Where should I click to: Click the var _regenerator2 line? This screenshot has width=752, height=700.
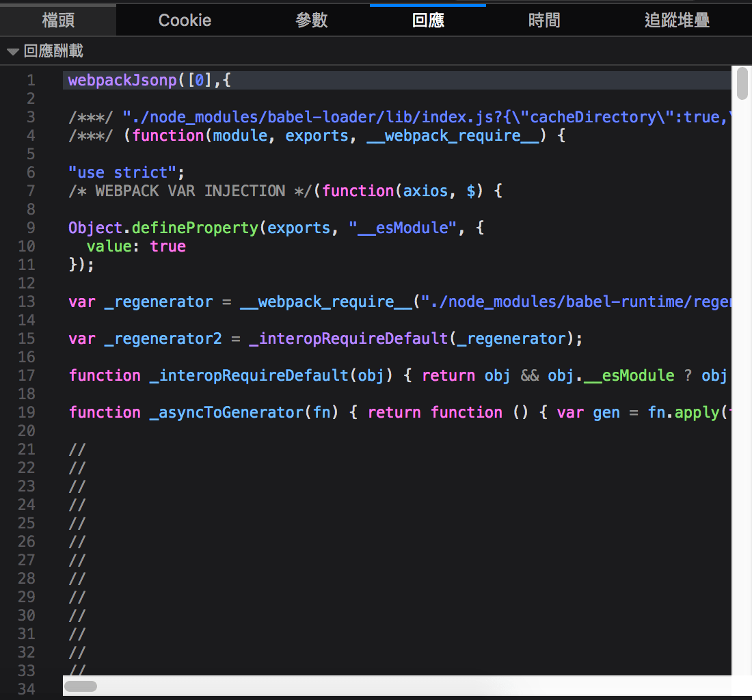pos(325,338)
